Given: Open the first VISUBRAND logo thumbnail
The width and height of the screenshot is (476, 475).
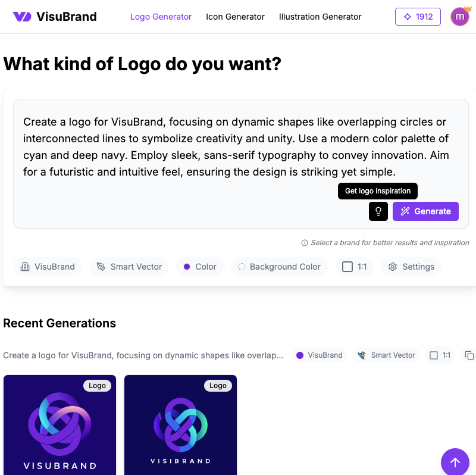Looking at the screenshot, I should coord(60,425).
